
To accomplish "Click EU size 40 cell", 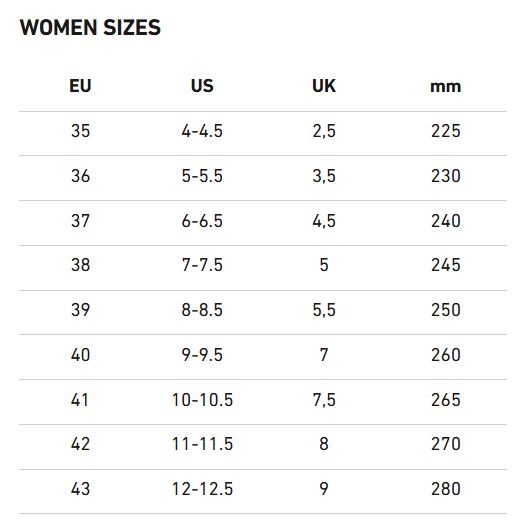I will point(80,355).
